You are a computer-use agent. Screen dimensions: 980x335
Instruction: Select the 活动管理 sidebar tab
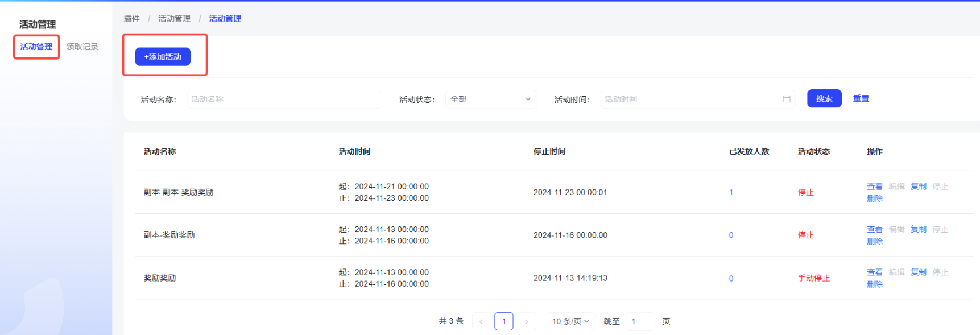36,47
